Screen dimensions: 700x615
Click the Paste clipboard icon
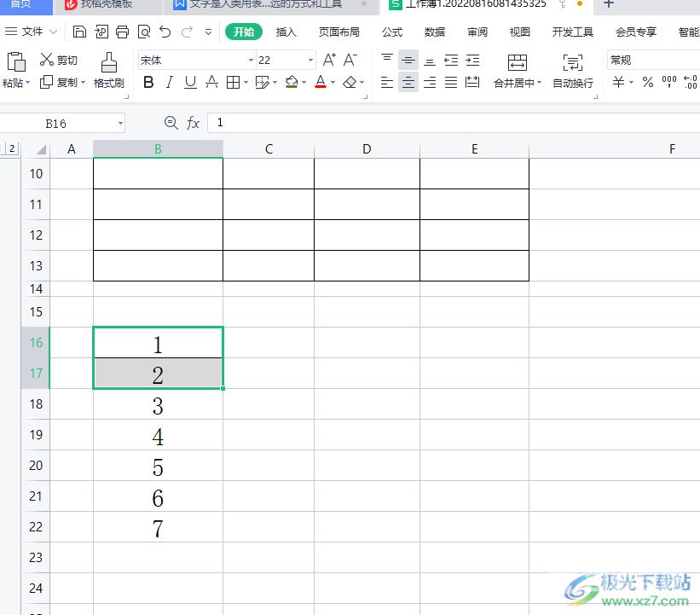16,61
